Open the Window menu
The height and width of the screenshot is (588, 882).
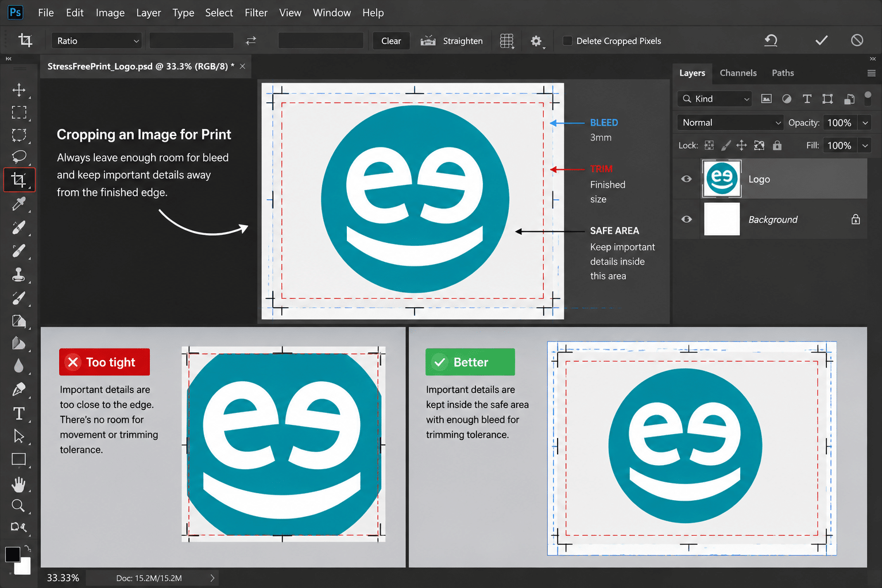[332, 13]
